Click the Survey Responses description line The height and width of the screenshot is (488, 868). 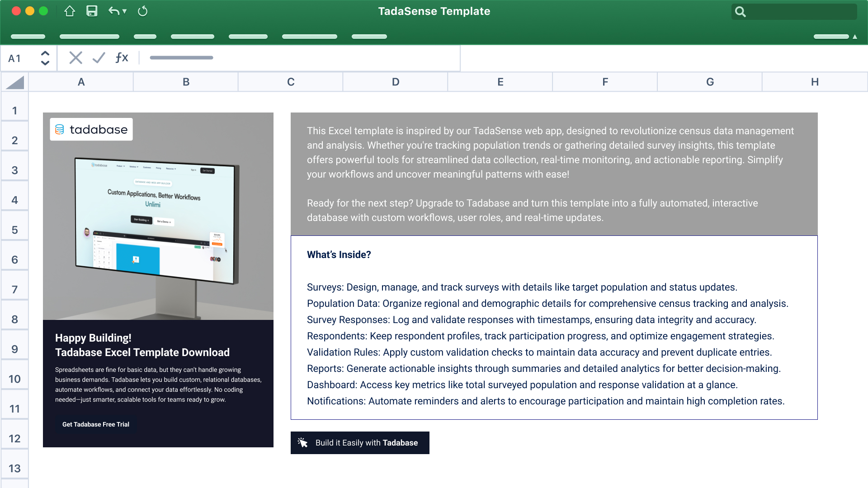tap(532, 320)
